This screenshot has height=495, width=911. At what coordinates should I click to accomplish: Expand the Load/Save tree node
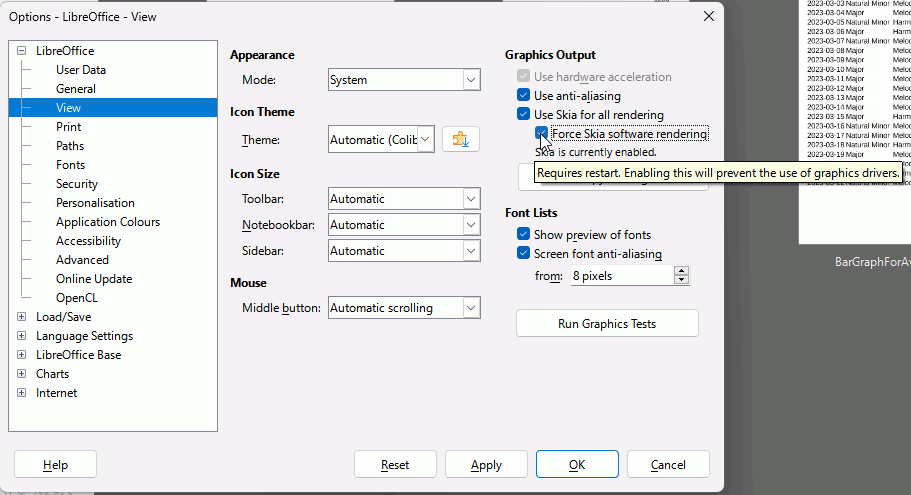click(x=21, y=317)
